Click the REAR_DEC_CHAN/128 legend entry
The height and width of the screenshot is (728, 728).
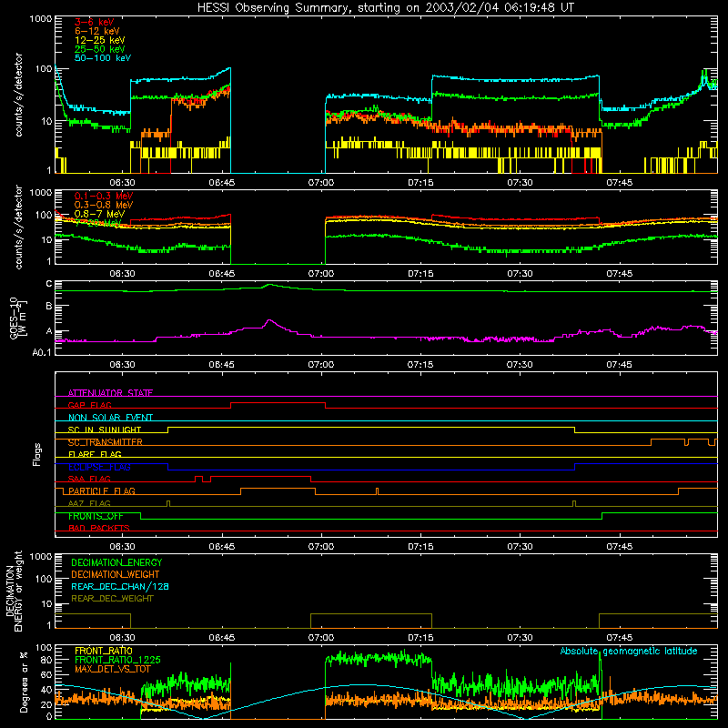[x=120, y=586]
